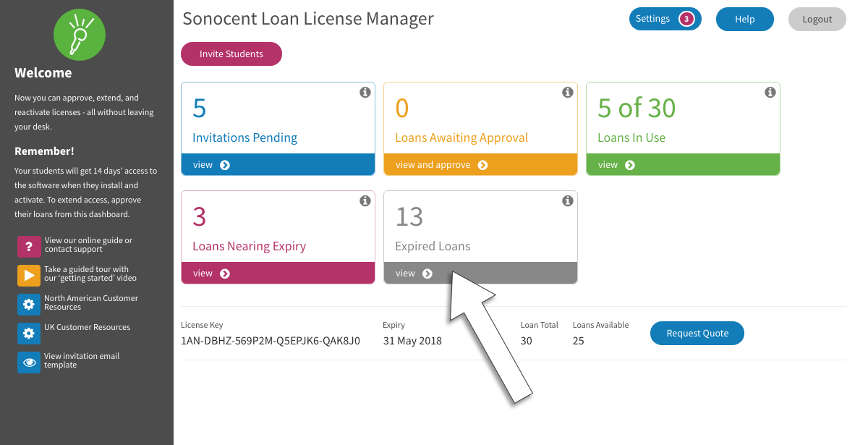Click the Loan Total value '30'

(x=527, y=341)
